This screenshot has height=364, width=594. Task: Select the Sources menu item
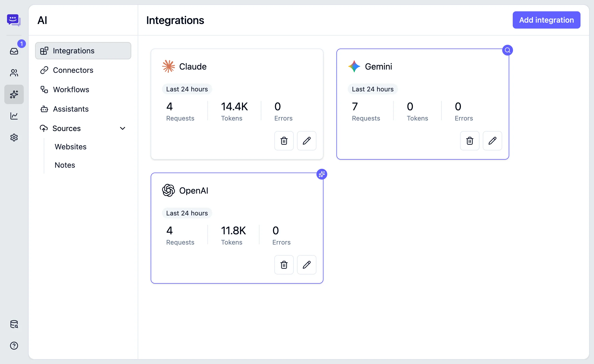pyautogui.click(x=83, y=128)
